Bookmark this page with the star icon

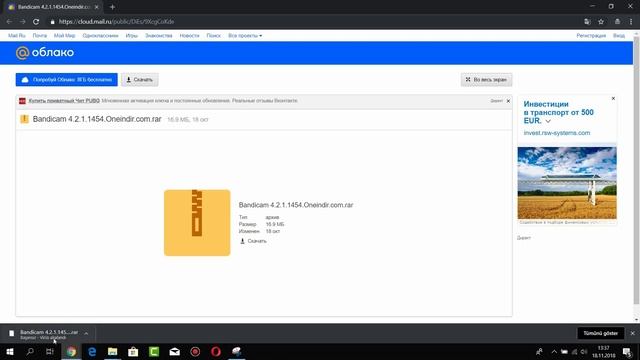(601, 22)
